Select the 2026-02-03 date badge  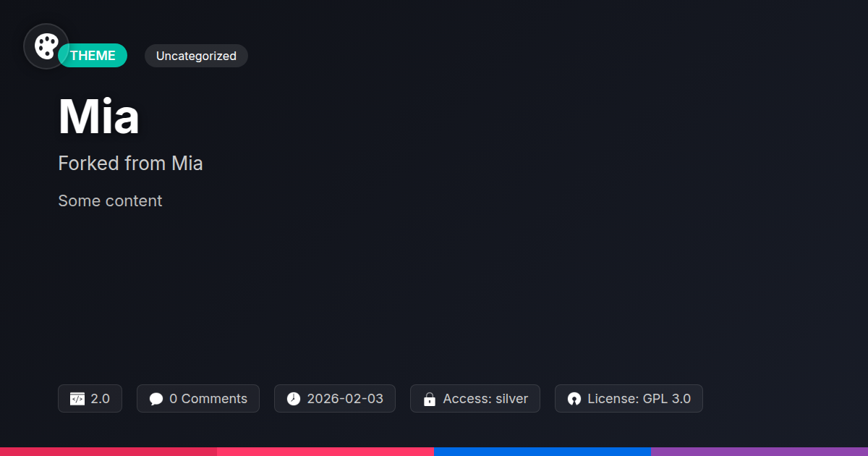coord(335,399)
